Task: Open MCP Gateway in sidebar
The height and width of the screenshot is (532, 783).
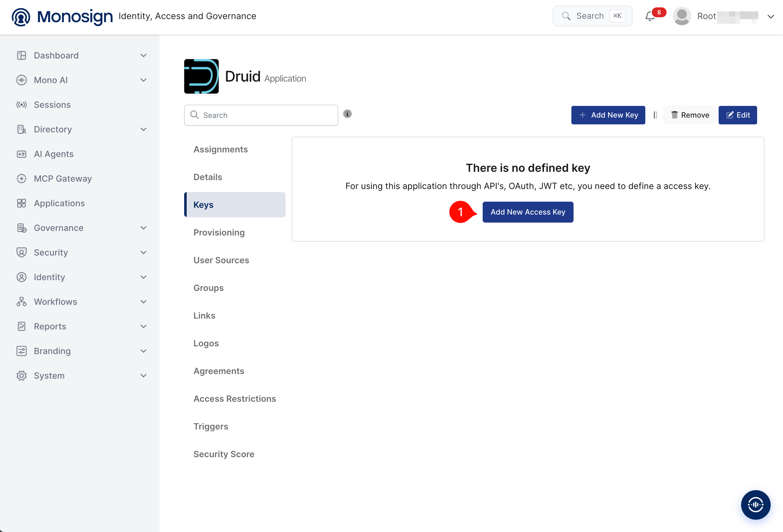Action: coord(63,179)
